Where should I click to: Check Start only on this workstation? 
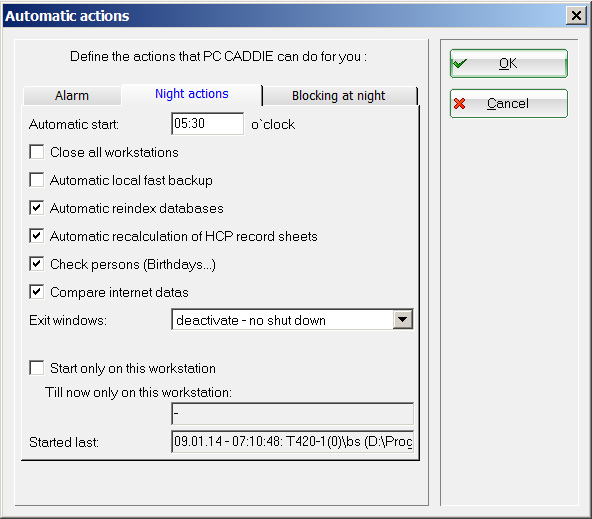pos(37,368)
